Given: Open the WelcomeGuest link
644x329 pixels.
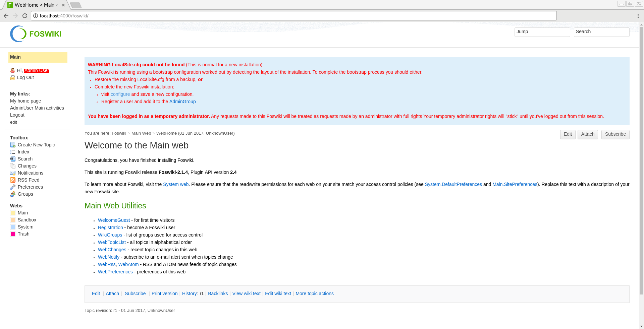Looking at the screenshot, I should [x=114, y=220].
